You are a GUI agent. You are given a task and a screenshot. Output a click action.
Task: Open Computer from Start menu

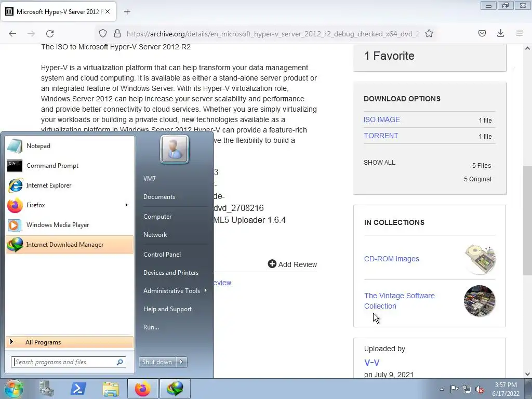pos(157,217)
